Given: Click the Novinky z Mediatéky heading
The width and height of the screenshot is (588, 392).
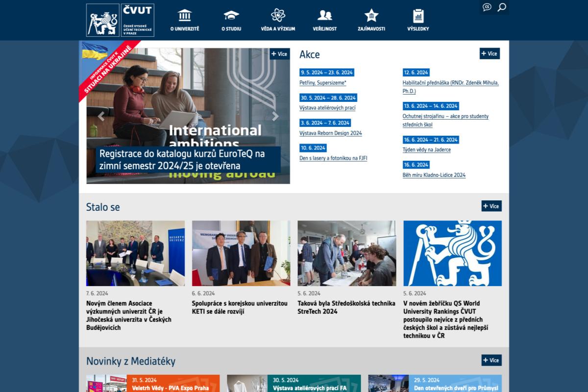Looking at the screenshot, I should (x=131, y=361).
